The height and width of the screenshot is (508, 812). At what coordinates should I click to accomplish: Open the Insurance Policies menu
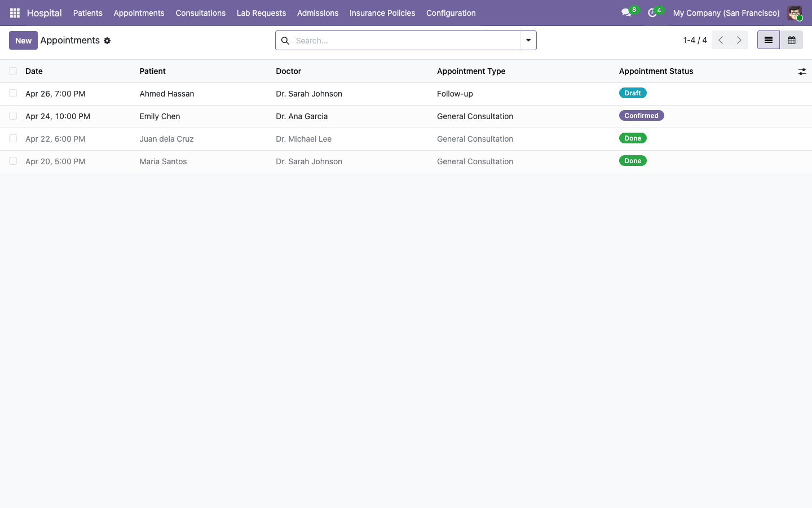point(382,13)
